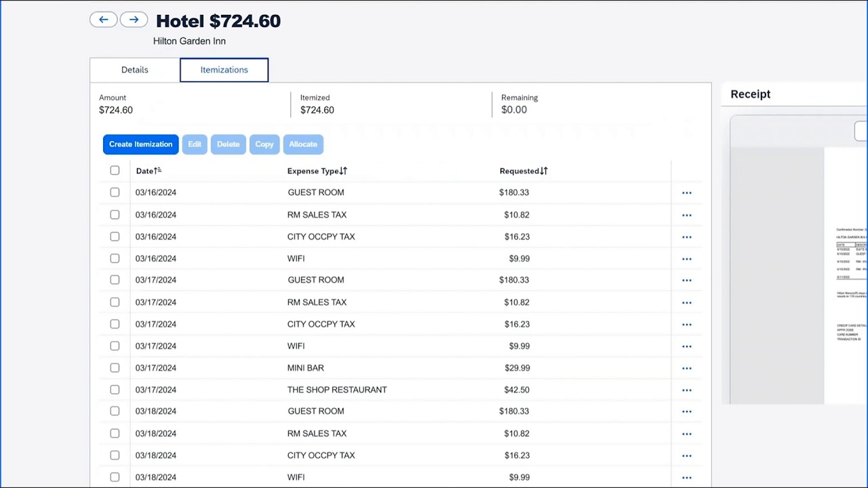
Task: Open more options for 03/18/2024 GUEST ROOM row
Action: click(687, 411)
